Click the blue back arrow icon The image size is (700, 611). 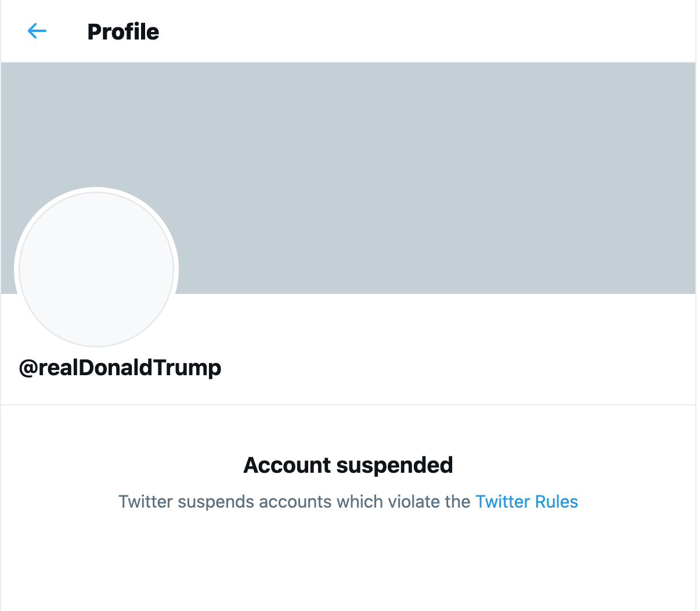point(37,31)
